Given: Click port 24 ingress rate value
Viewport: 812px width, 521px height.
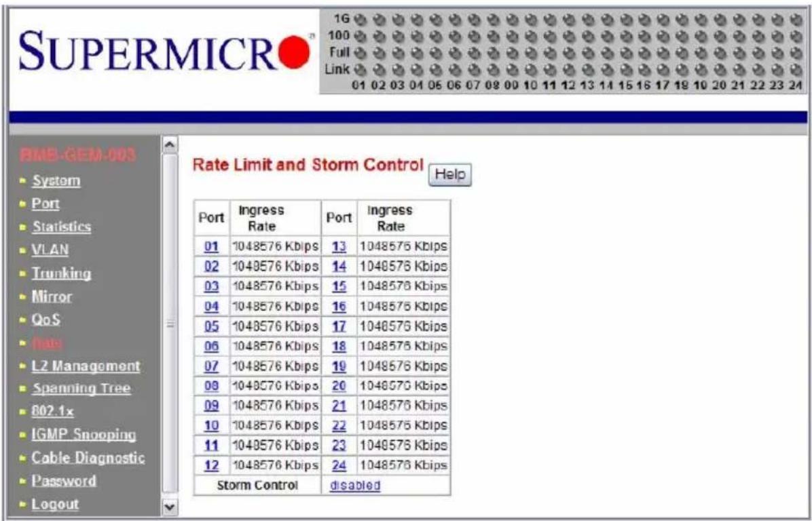Looking at the screenshot, I should pyautogui.click(x=404, y=465).
